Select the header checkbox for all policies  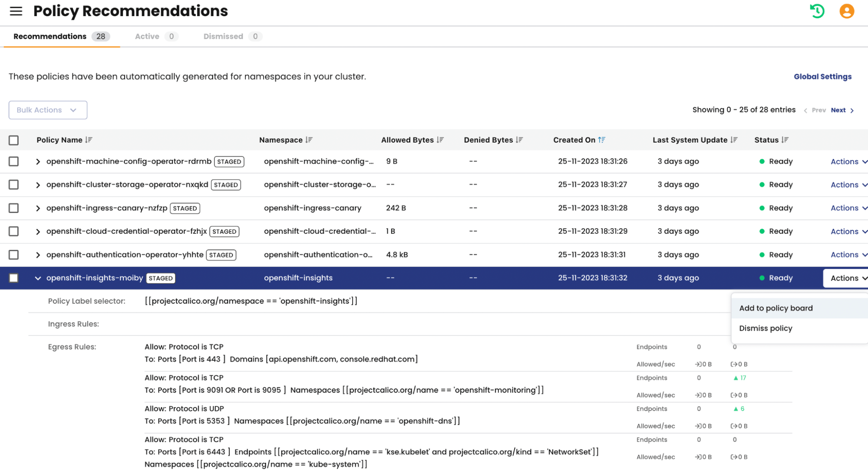click(13, 140)
